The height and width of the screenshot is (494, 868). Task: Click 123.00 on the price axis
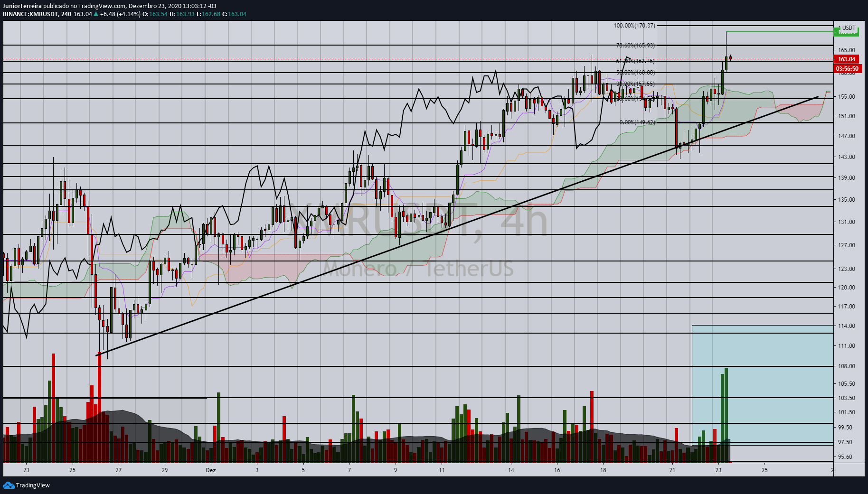click(x=847, y=269)
